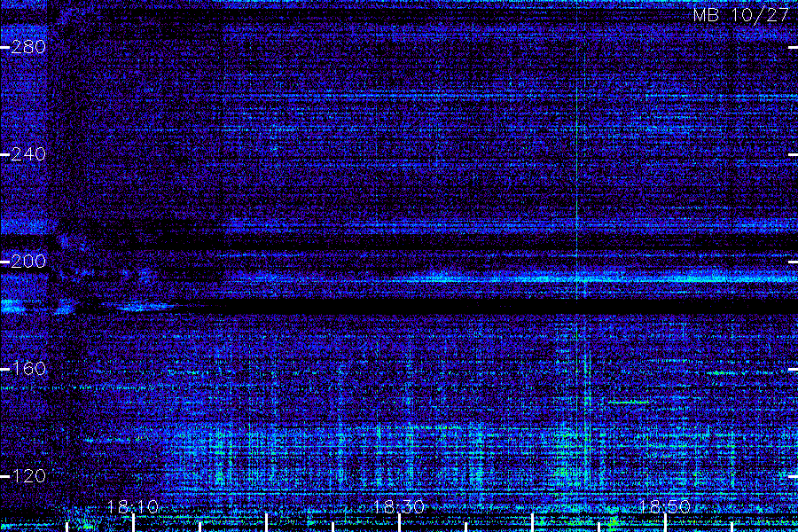The image size is (798, 532).
Task: Select the time tick mark under 18:50
Action: 665,523
